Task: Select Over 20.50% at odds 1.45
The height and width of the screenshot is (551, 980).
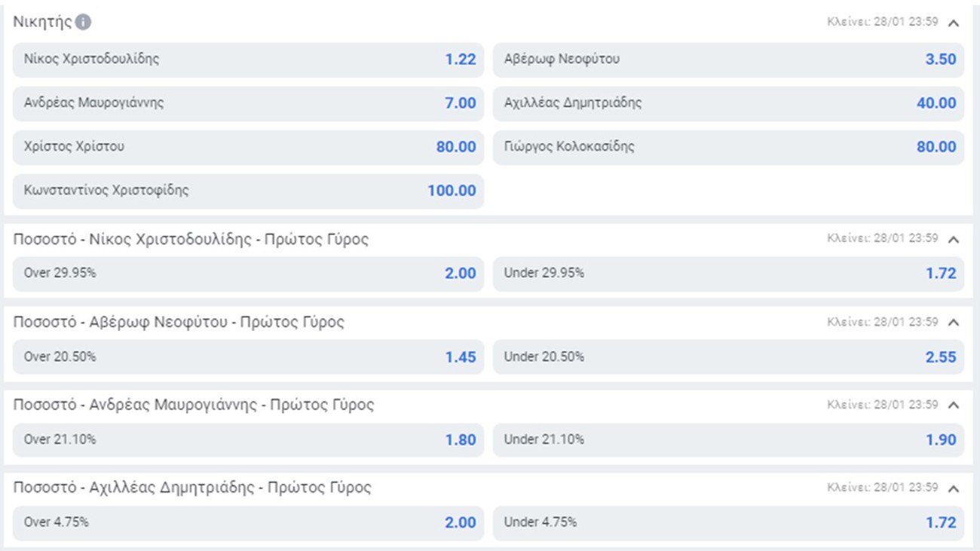Action: coord(248,357)
